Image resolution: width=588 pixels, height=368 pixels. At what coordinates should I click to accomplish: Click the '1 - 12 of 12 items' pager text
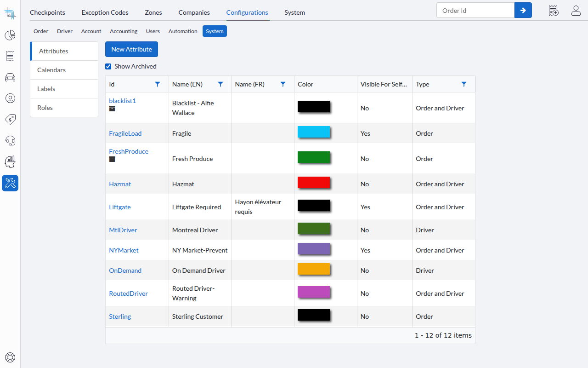pyautogui.click(x=443, y=335)
